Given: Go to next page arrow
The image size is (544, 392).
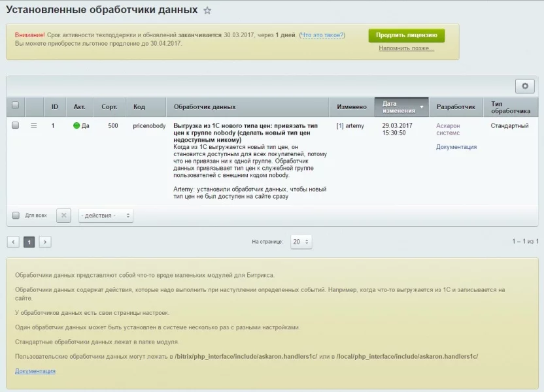Looking at the screenshot, I should pyautogui.click(x=45, y=242).
